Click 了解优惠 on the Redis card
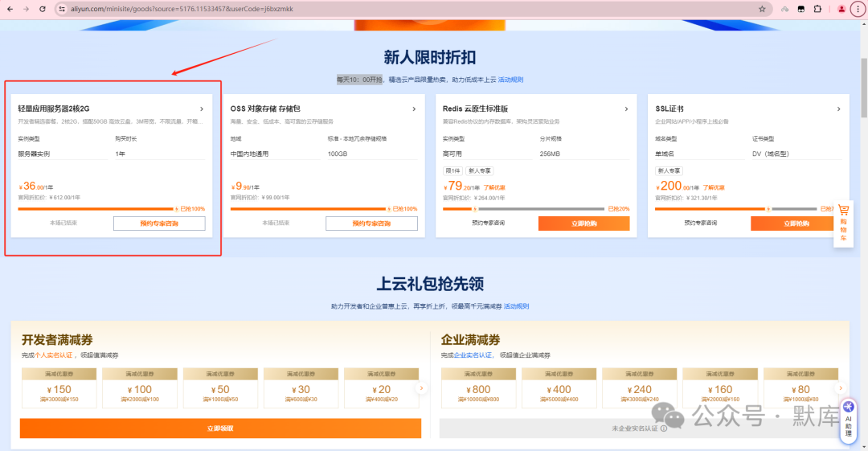 click(x=494, y=188)
